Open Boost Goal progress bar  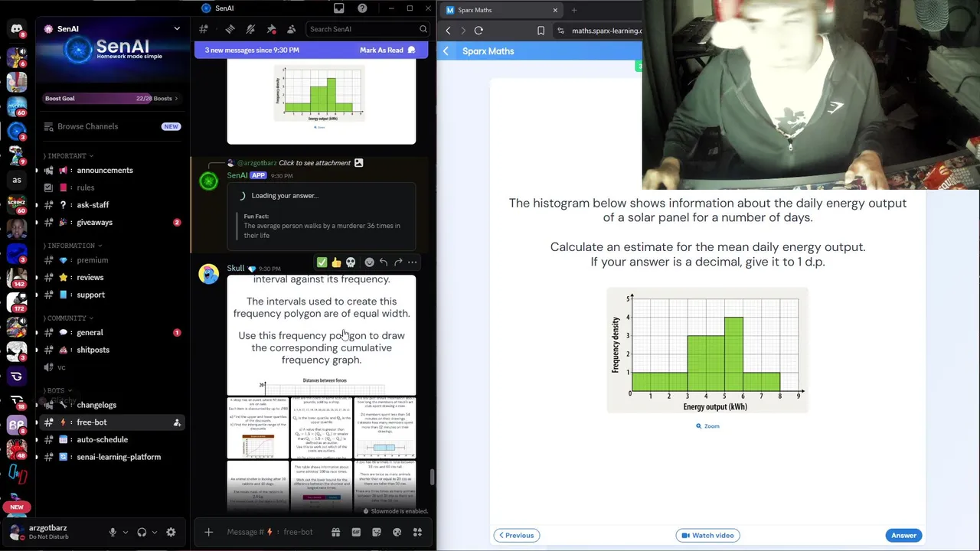(x=111, y=99)
